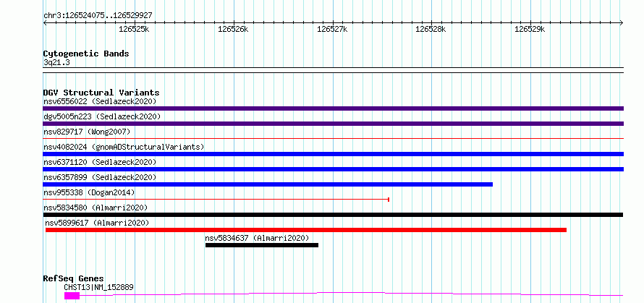The image size is (644, 303).
Task: Click the 126529k ruler tick label
Action: click(x=530, y=29)
